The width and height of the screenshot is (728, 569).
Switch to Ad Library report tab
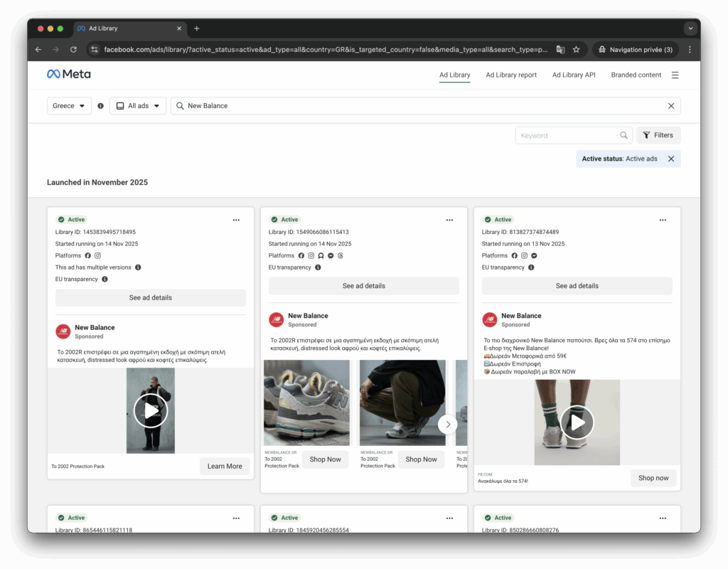point(511,75)
